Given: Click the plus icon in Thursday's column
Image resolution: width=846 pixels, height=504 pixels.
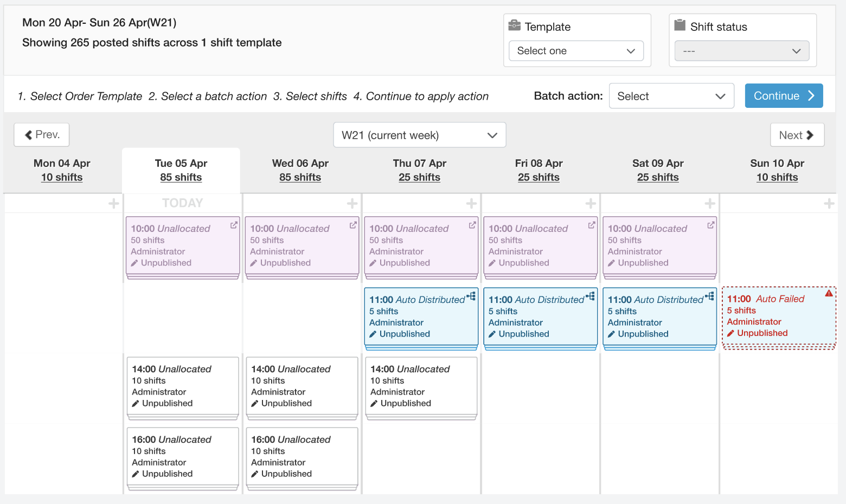Looking at the screenshot, I should [x=471, y=204].
